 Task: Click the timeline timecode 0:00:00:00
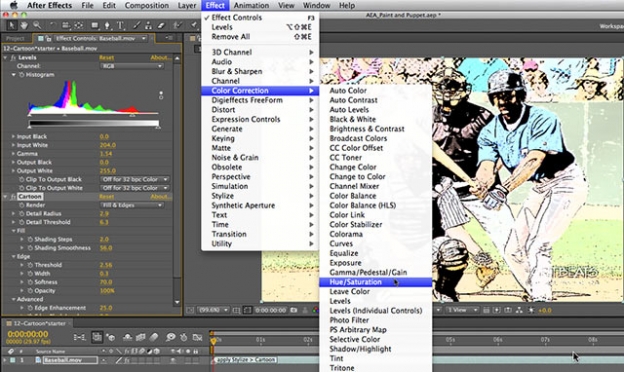[28, 334]
